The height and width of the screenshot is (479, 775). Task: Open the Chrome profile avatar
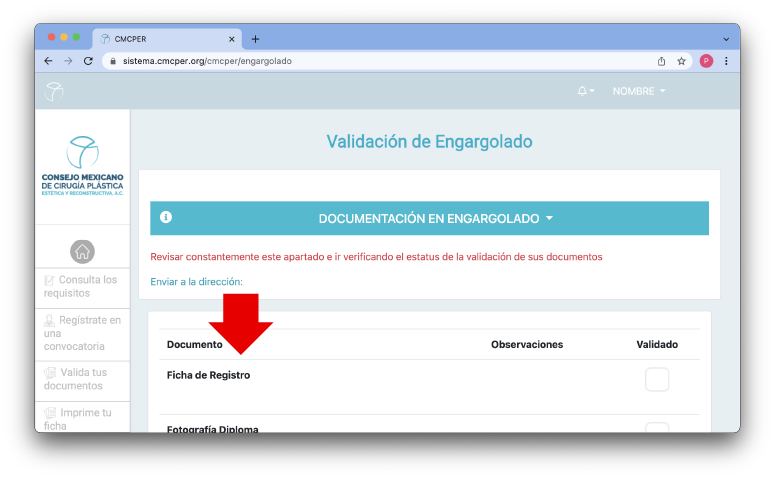(x=706, y=61)
